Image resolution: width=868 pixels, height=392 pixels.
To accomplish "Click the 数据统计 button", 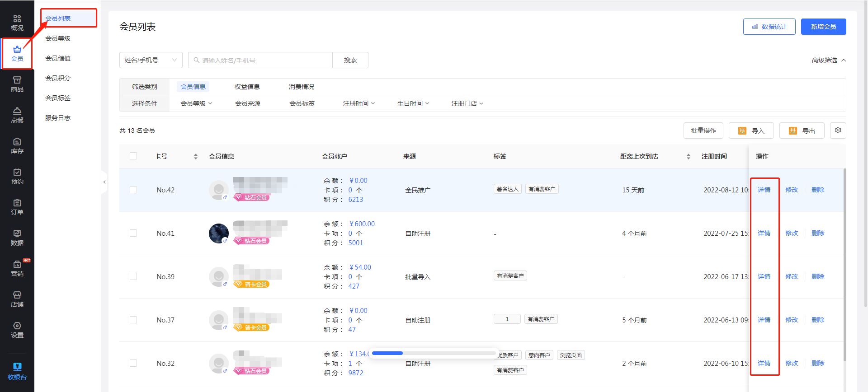I will (769, 27).
